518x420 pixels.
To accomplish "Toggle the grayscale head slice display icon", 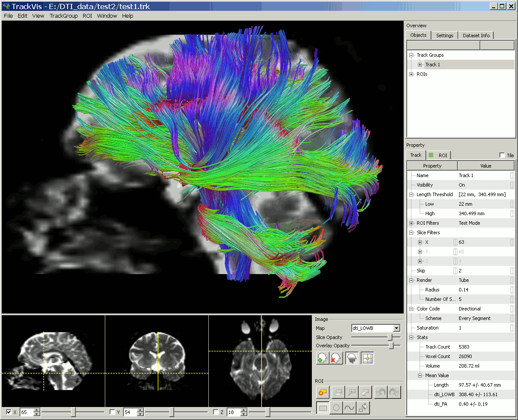I will click(352, 358).
